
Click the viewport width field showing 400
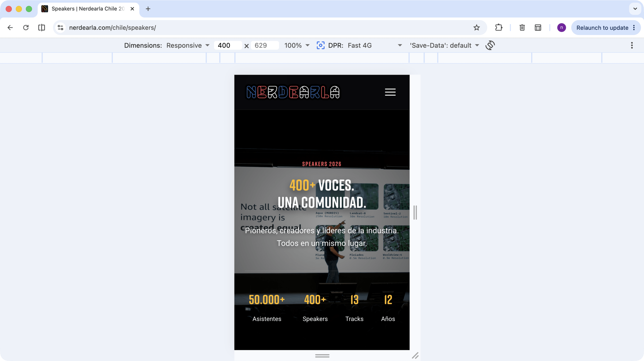point(228,45)
